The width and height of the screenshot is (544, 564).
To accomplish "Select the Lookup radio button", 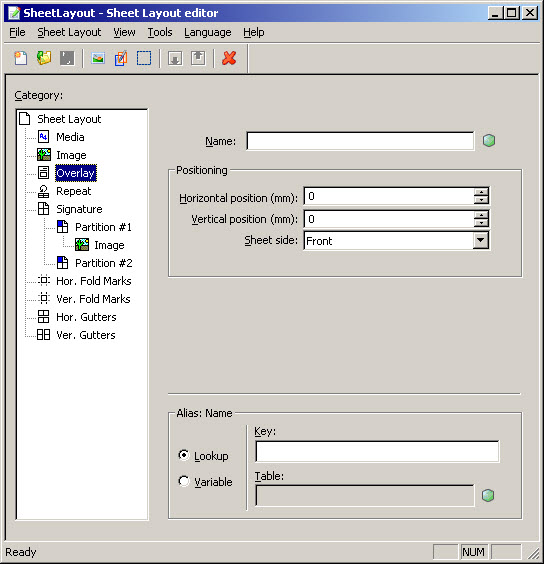I will [x=184, y=455].
